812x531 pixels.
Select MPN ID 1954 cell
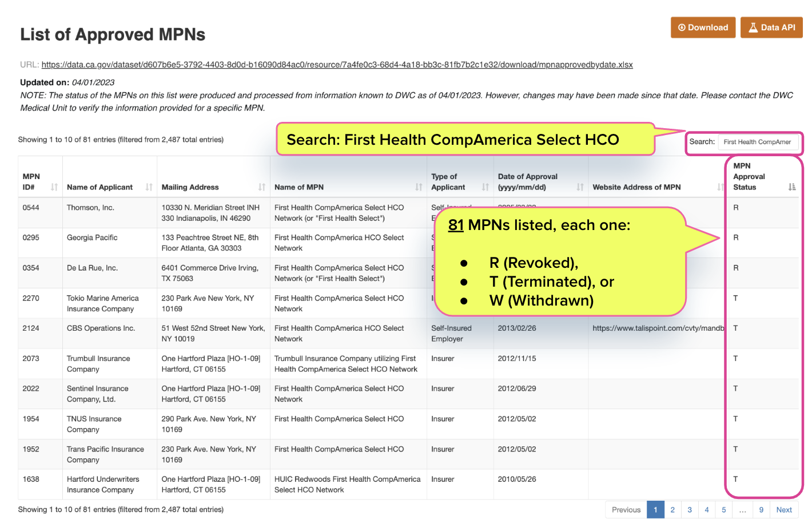coord(40,424)
